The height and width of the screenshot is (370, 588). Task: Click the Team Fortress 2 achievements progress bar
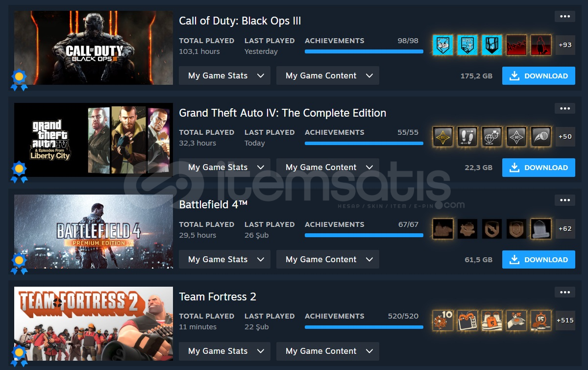pos(364,327)
